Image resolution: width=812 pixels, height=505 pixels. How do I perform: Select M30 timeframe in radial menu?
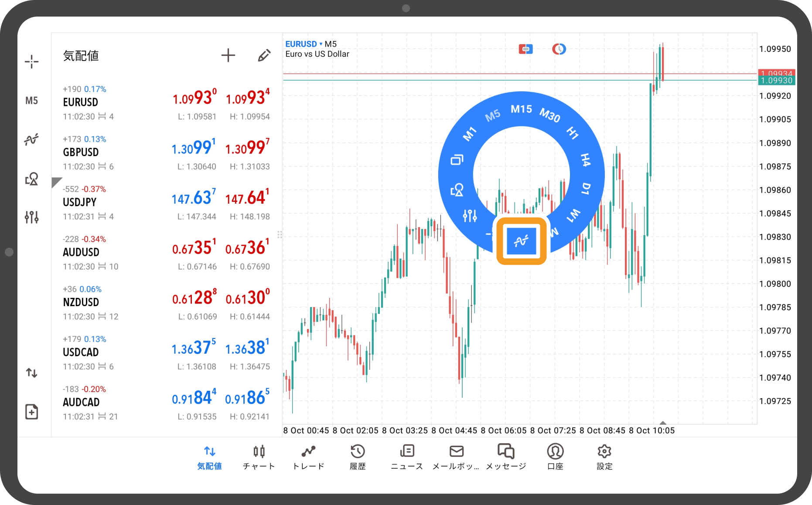tap(550, 115)
